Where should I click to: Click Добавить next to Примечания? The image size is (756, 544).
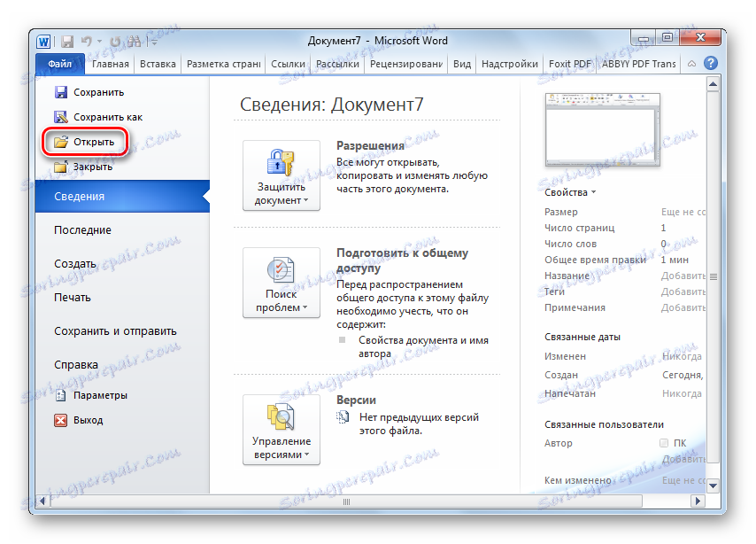point(683,307)
